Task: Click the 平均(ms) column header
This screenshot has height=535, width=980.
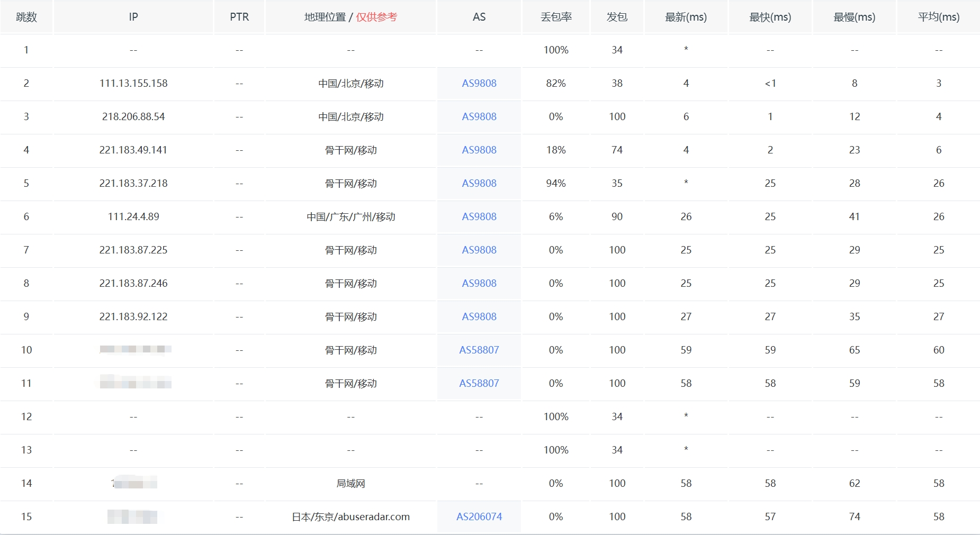Action: tap(938, 17)
